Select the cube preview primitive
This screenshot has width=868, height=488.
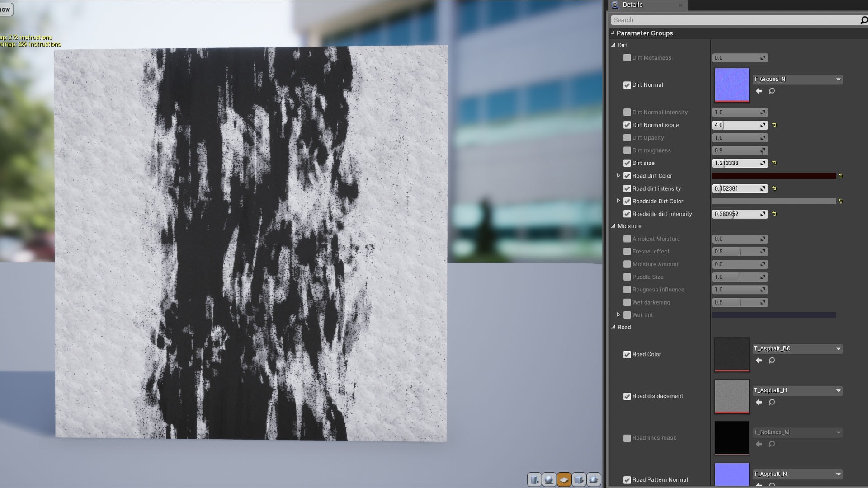[x=579, y=479]
